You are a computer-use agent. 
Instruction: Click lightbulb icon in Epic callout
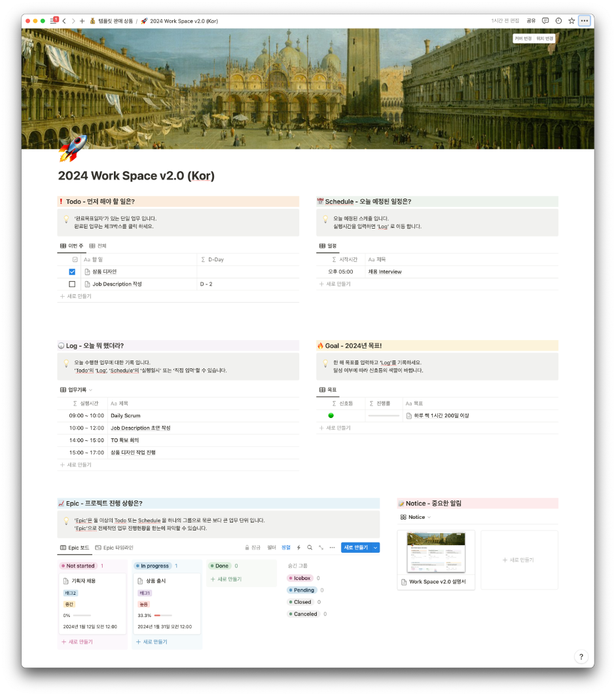tap(66, 521)
